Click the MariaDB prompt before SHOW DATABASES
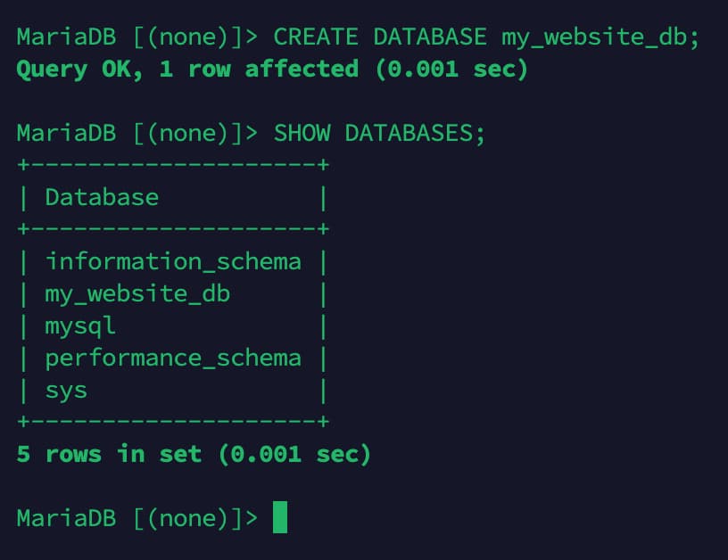Viewport: 728px width, 560px height. point(137,133)
